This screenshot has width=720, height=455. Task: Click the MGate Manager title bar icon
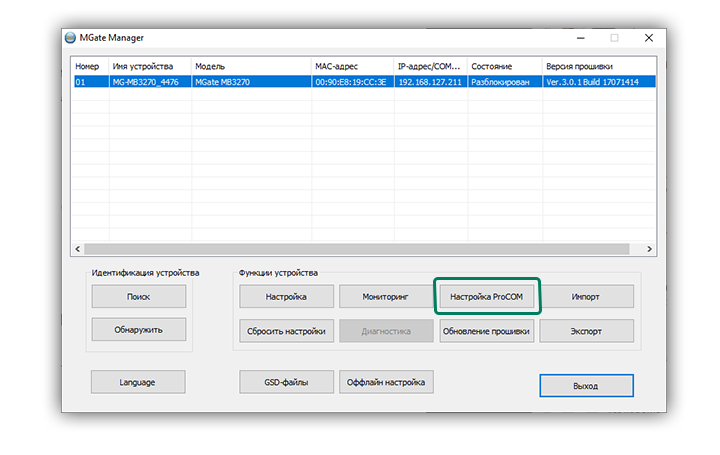point(69,38)
